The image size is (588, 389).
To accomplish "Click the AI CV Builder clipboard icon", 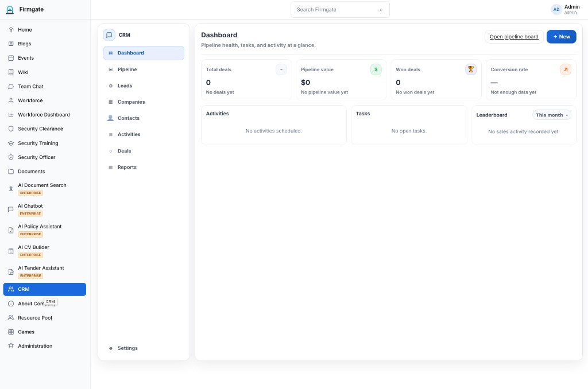I will point(11,251).
